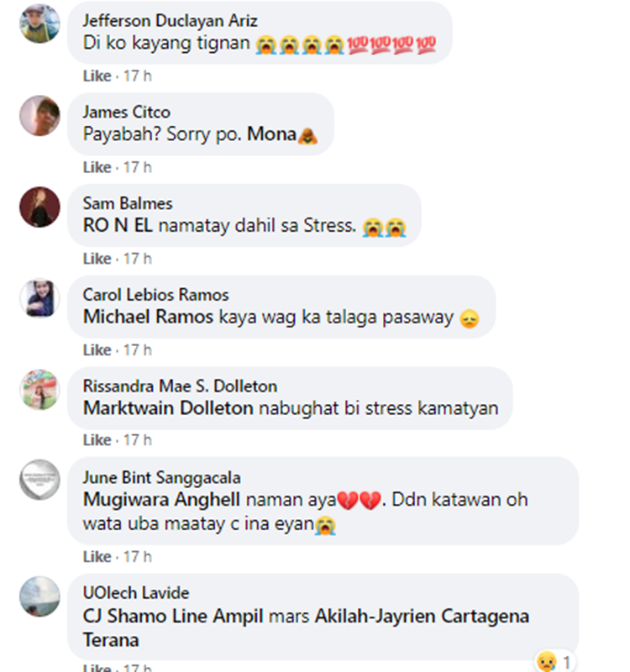Like Sam Balmes' comment about stress
Viewport: 630px width, 672px height.
97,259
